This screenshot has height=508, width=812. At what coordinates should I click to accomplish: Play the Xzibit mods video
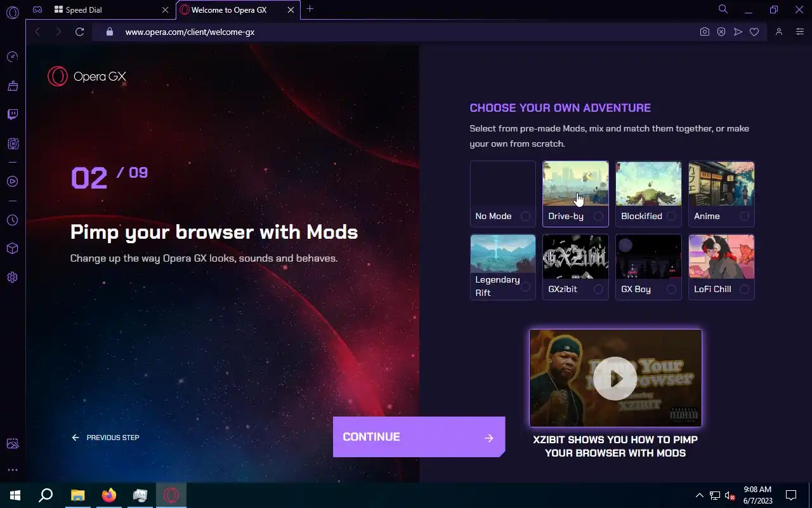(x=615, y=378)
